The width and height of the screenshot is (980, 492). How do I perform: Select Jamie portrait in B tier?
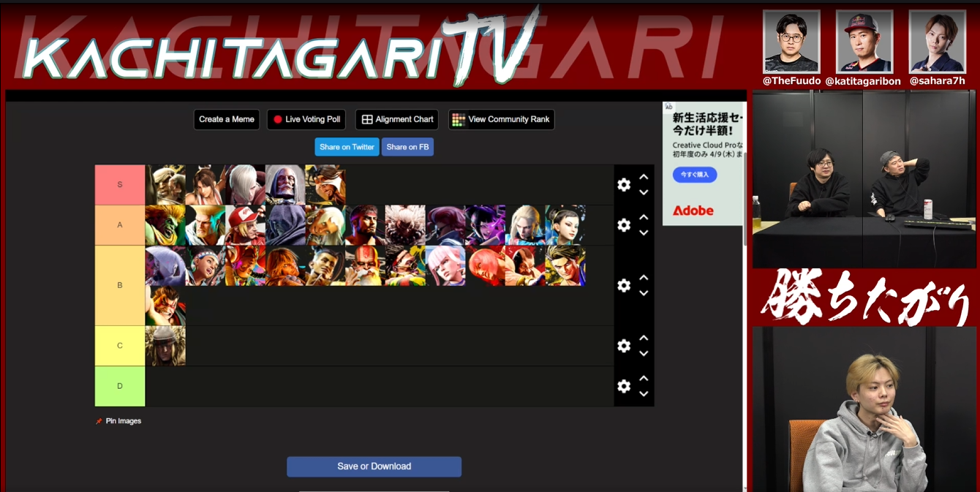pos(325,265)
